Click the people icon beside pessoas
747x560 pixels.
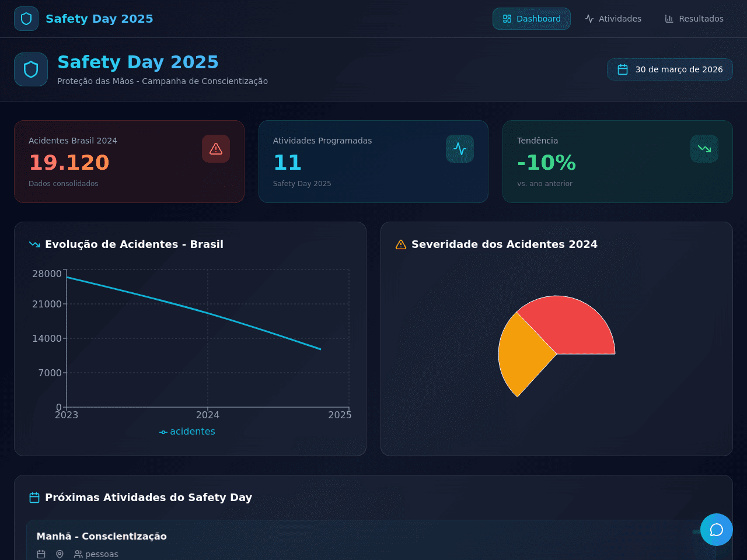(x=78, y=554)
